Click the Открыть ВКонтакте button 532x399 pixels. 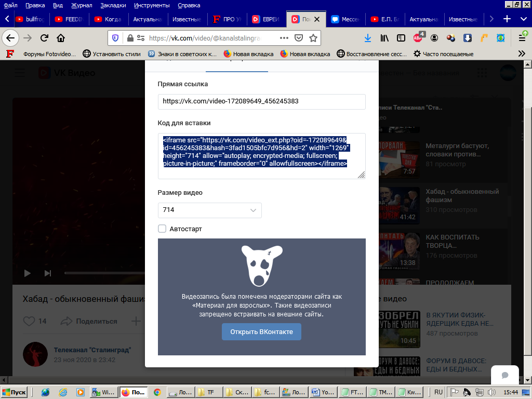pos(262,332)
